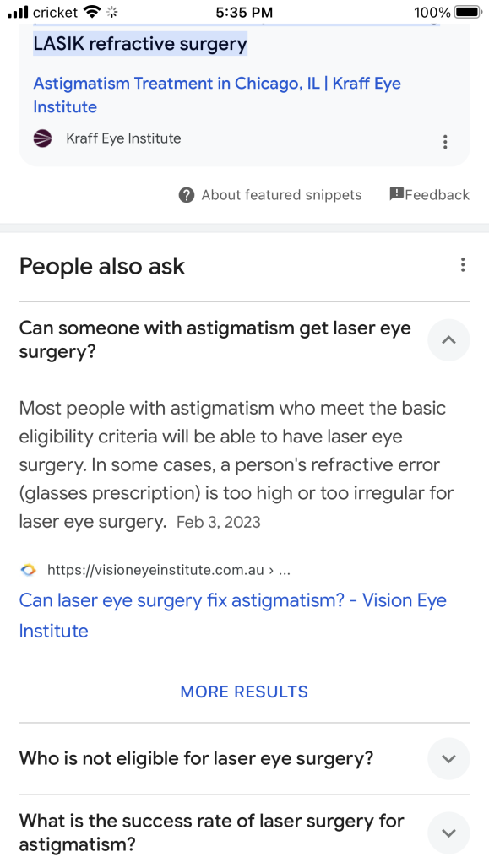Open the Astigmatism Treatment in Chicago link
The width and height of the screenshot is (489, 868).
217,95
